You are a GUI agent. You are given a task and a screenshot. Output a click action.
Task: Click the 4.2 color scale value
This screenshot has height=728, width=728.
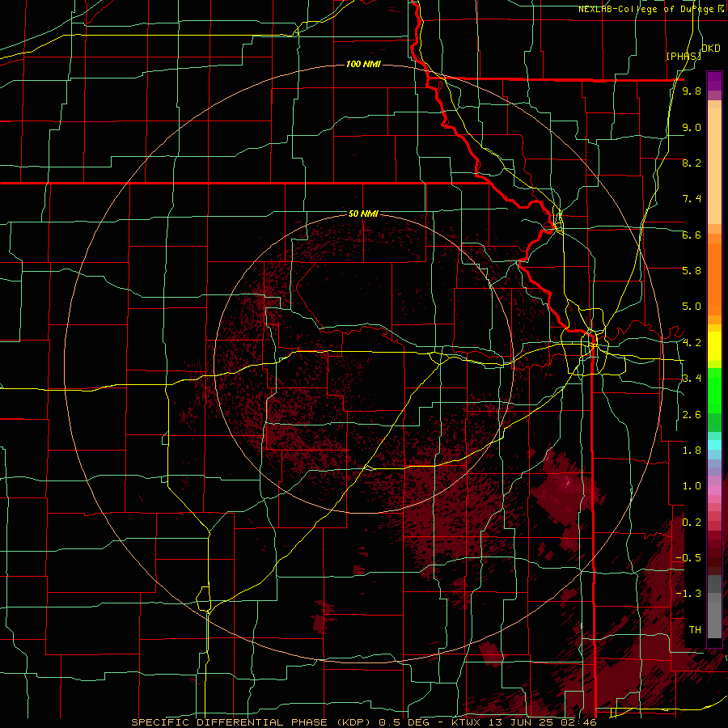(x=692, y=343)
